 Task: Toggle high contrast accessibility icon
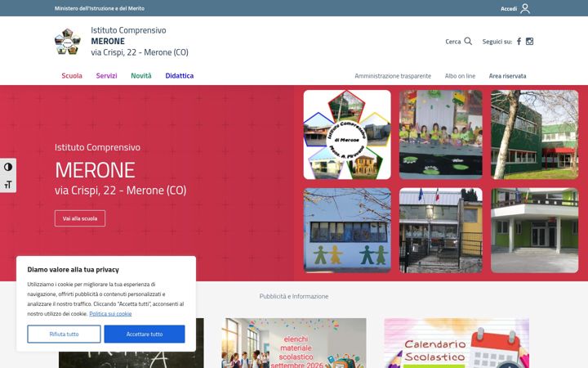click(x=8, y=167)
